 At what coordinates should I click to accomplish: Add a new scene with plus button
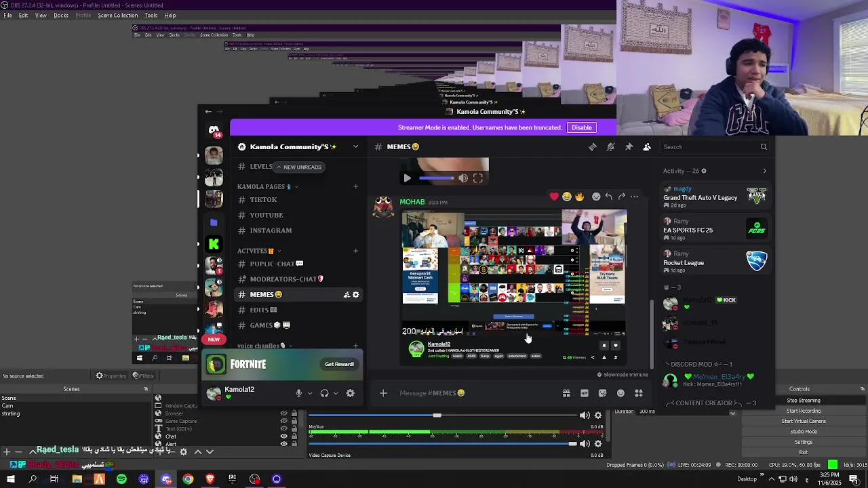click(6, 452)
